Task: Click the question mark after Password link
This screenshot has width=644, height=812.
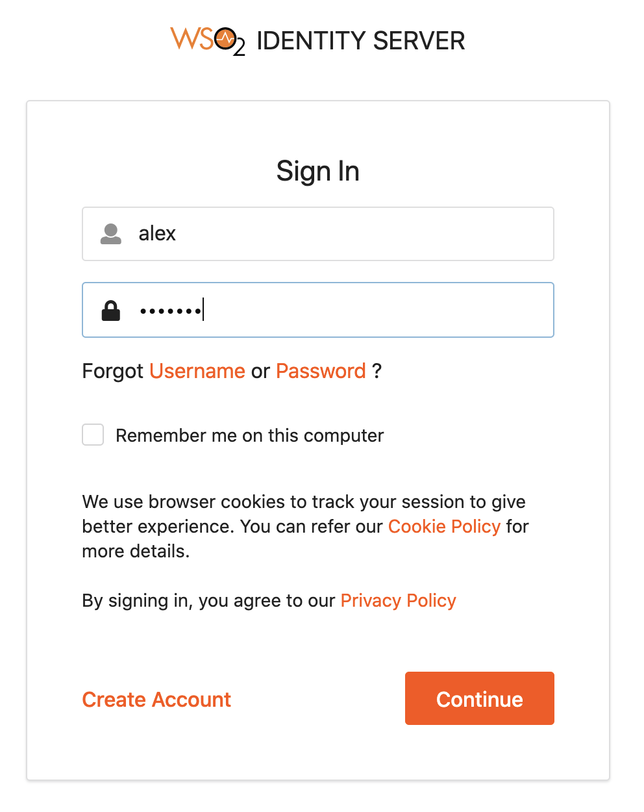Action: click(x=377, y=371)
